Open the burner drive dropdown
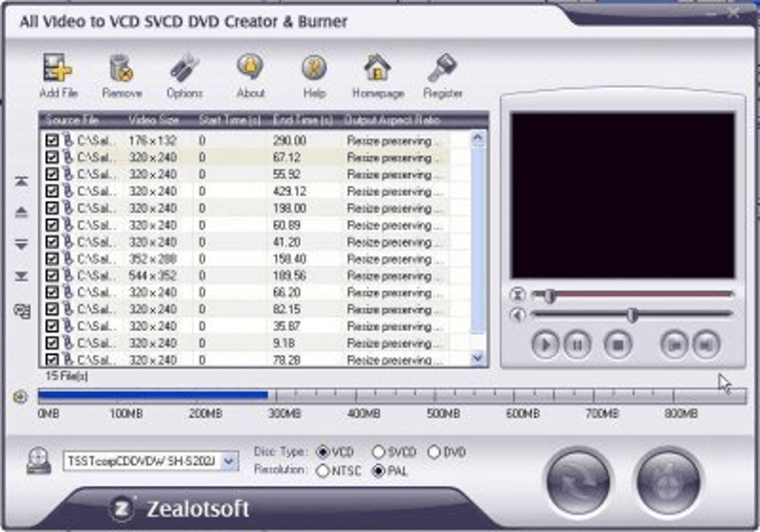Image resolution: width=760 pixels, height=532 pixels. tap(229, 461)
